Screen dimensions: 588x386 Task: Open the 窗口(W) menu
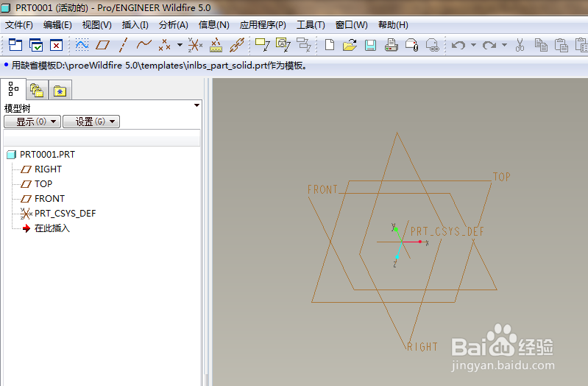[x=351, y=25]
